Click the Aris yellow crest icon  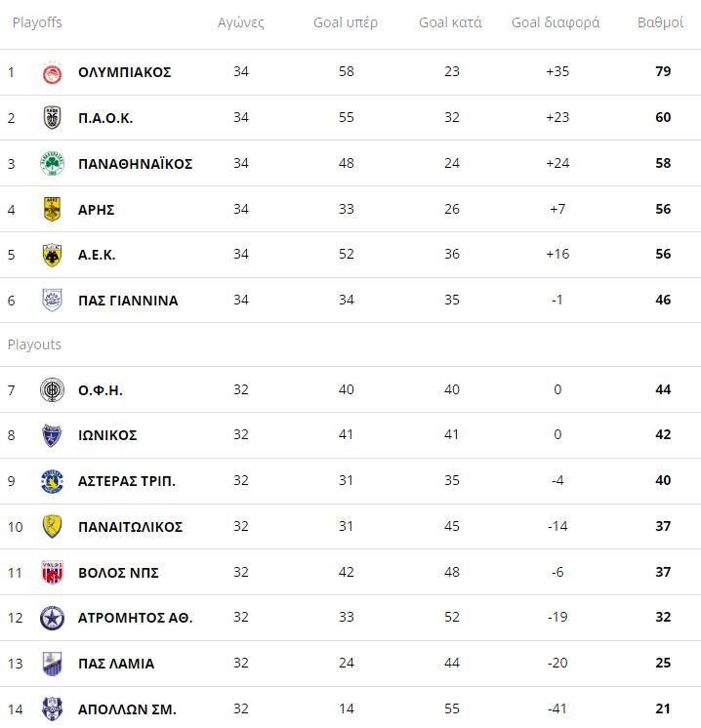(x=53, y=209)
